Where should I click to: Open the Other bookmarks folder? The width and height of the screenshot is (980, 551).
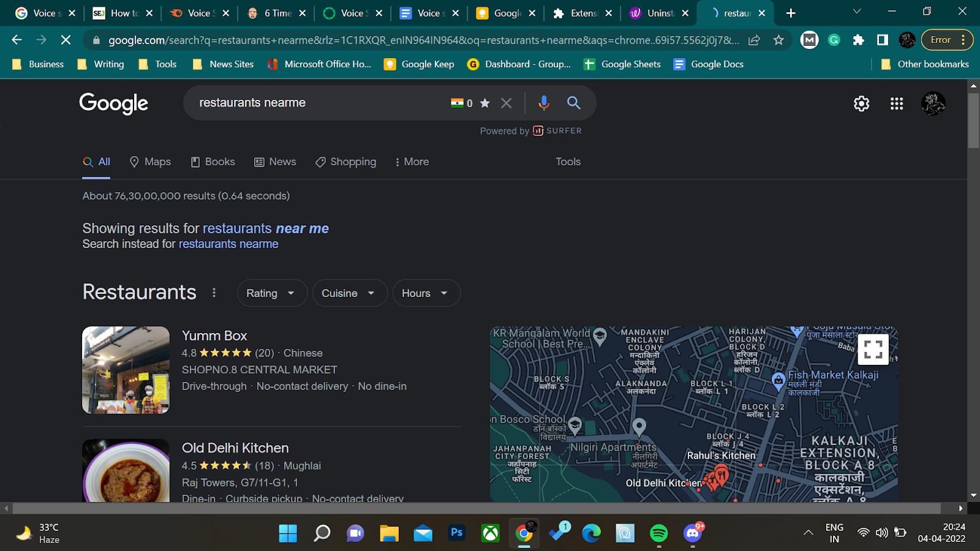925,64
